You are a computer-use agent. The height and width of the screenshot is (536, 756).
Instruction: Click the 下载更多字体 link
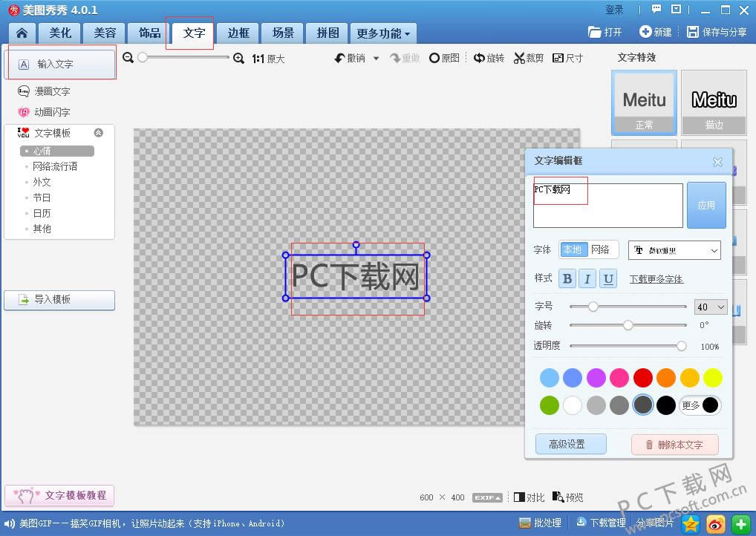[x=656, y=279]
